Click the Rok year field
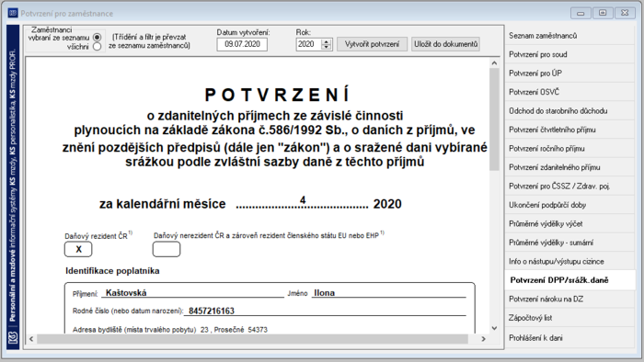This screenshot has width=644, height=362. coord(308,44)
